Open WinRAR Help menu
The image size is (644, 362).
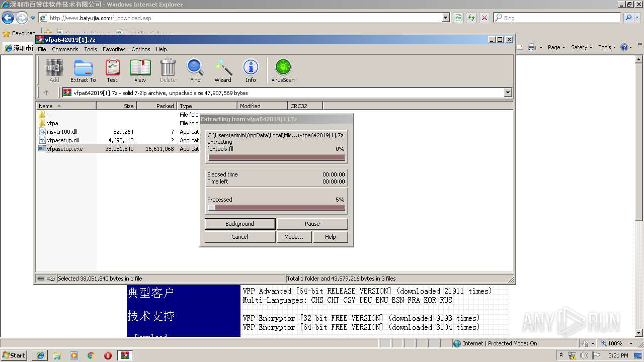(162, 49)
